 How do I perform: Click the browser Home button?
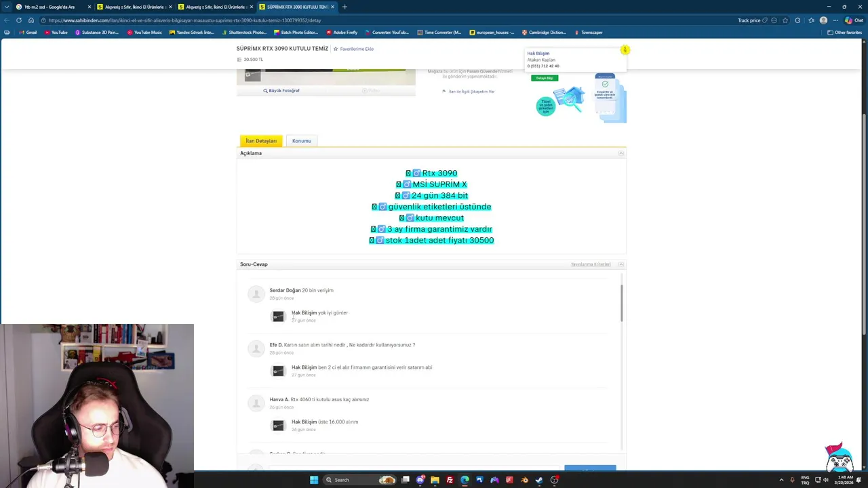coord(31,20)
